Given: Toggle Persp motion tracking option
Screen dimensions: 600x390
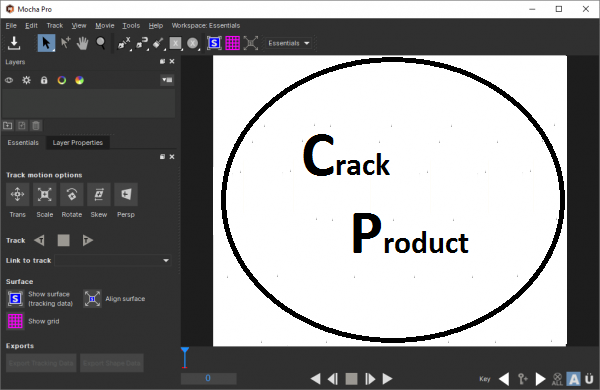Looking at the screenshot, I should [126, 194].
